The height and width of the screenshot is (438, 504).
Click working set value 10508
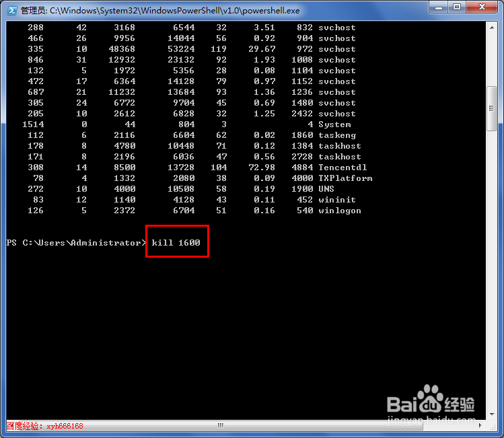coord(181,189)
